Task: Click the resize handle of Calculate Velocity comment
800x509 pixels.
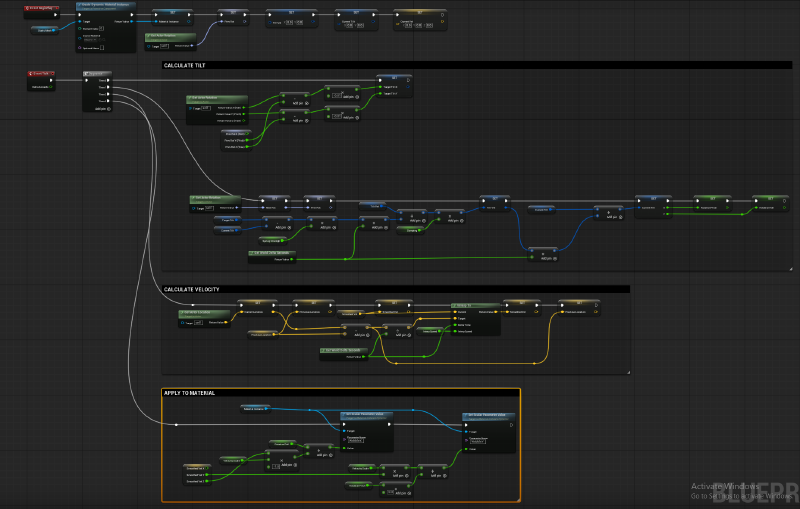Action: click(627, 372)
